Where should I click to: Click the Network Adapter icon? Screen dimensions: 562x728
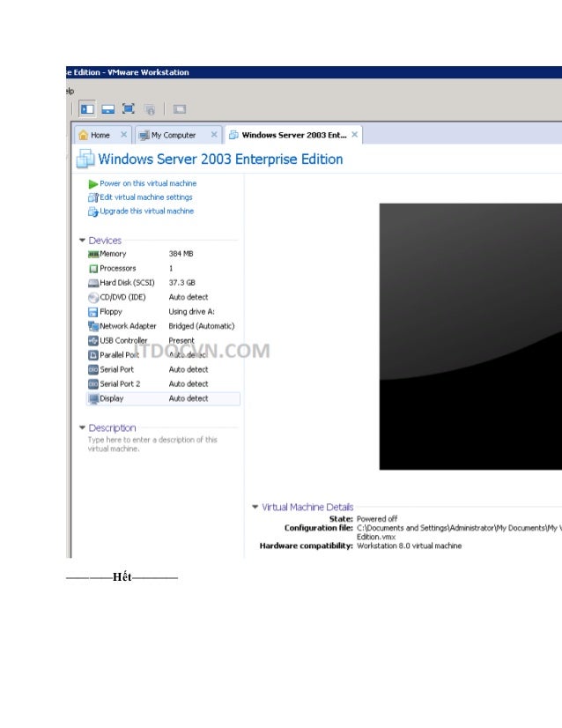93,326
